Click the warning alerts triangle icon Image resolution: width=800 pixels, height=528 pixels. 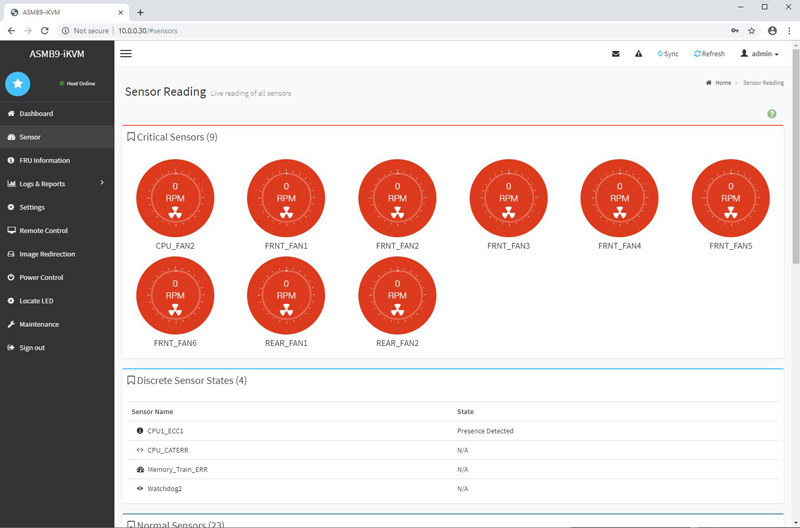click(638, 54)
